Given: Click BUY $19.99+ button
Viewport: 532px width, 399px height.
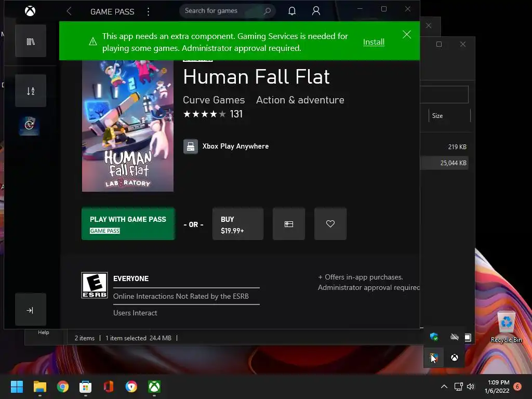Looking at the screenshot, I should pos(238,224).
